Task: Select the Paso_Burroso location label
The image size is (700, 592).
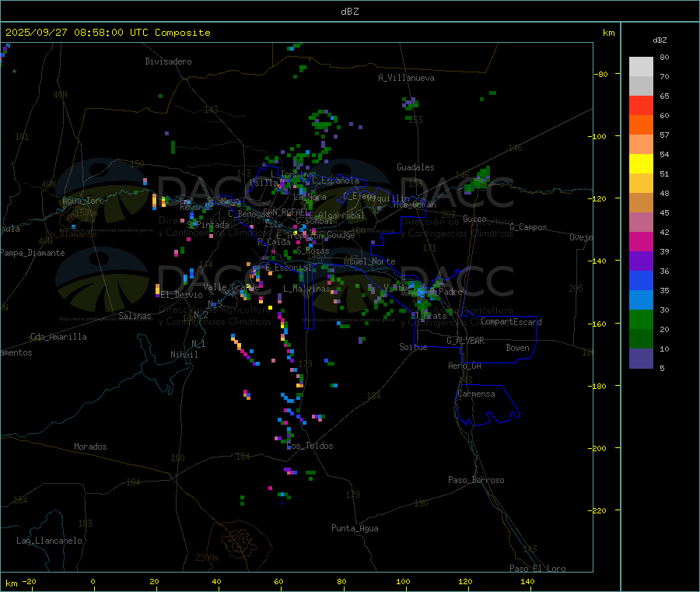Action: point(476,480)
